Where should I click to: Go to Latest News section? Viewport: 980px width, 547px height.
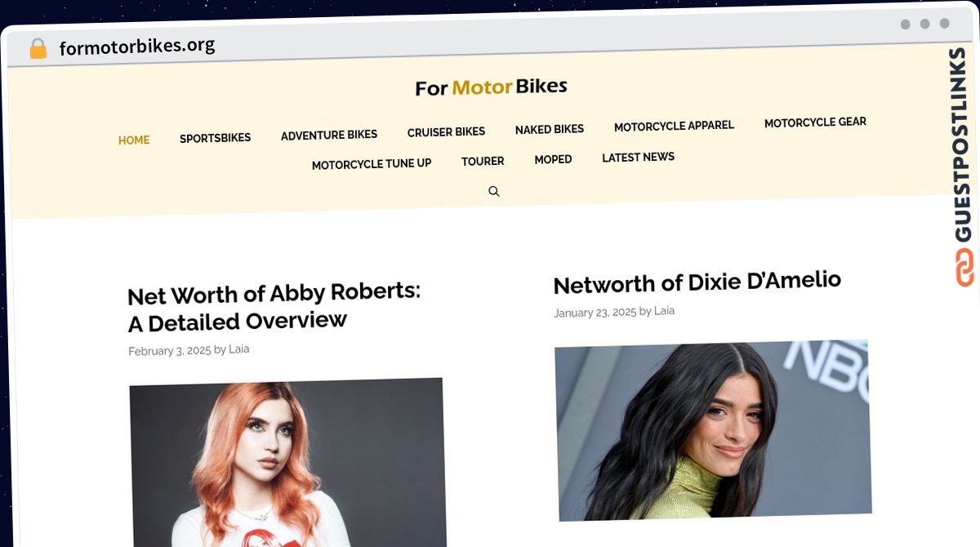click(638, 158)
